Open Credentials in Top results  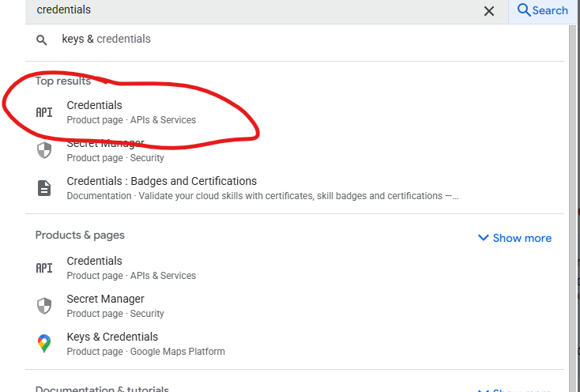coord(95,105)
